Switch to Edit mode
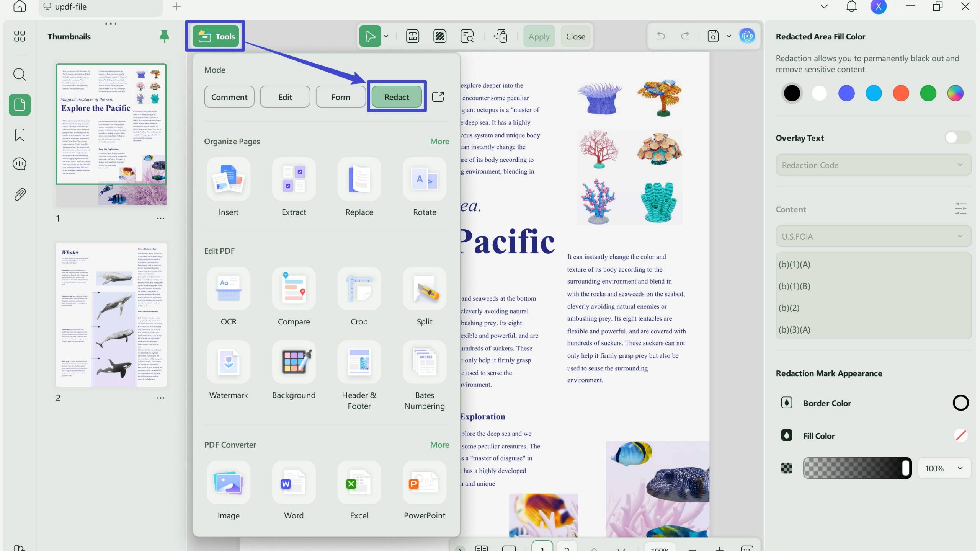Screen dimensions: 980x551 pos(285,97)
